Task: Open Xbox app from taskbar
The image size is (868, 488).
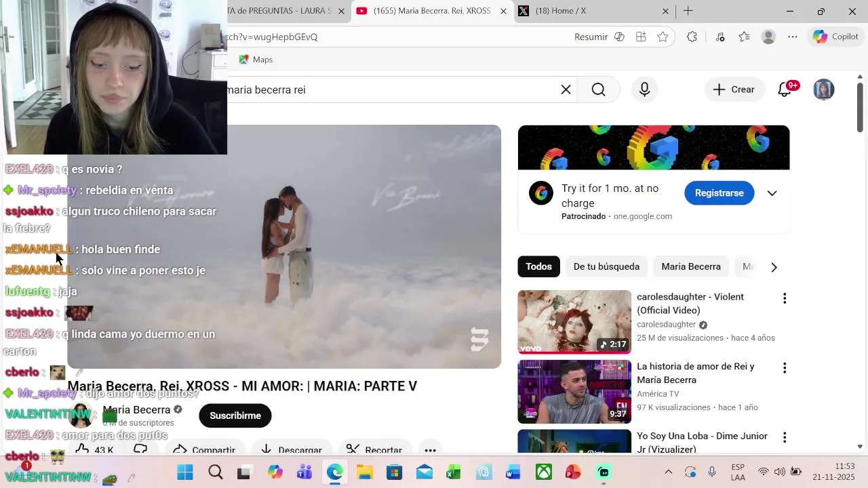Action: pyautogui.click(x=544, y=472)
